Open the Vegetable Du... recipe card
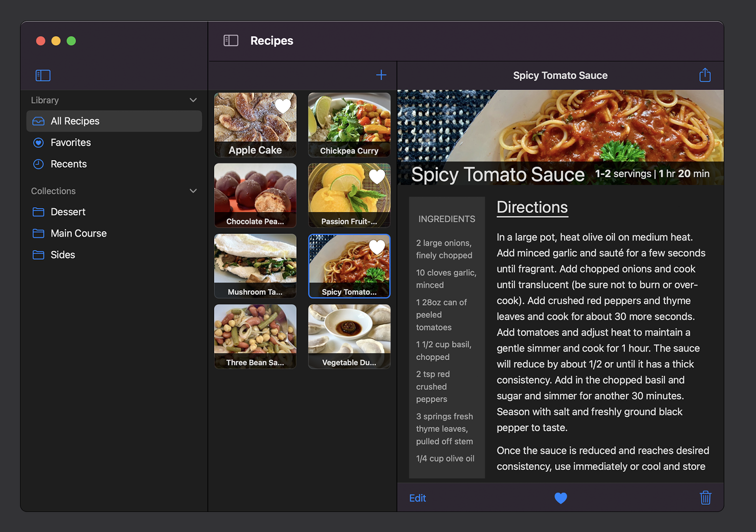The image size is (756, 532). pyautogui.click(x=349, y=336)
